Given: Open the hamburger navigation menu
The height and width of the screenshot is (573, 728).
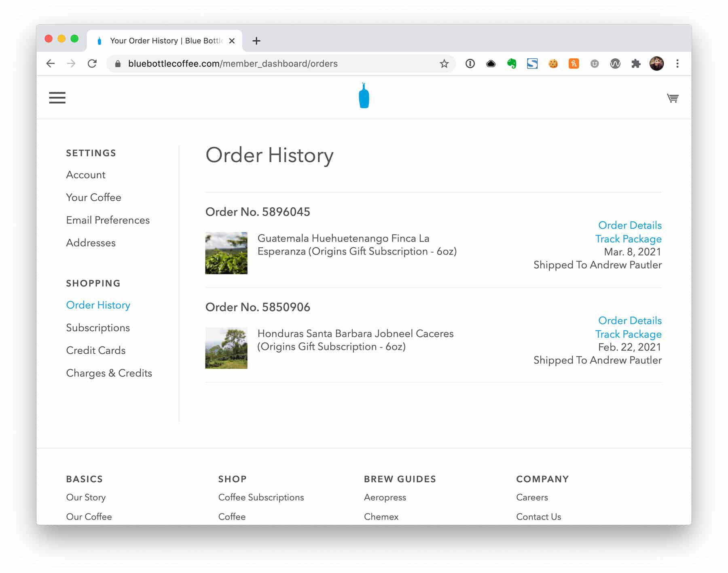Looking at the screenshot, I should point(57,98).
